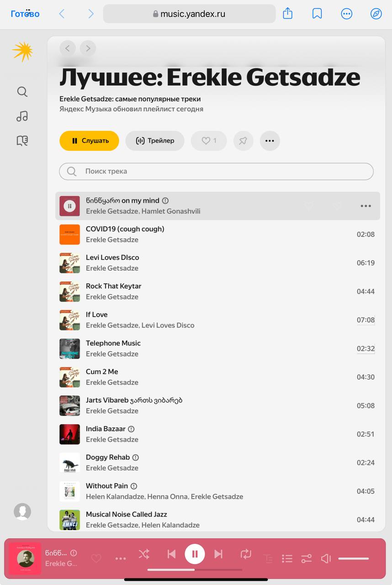The height and width of the screenshot is (585, 392).
Task: Toggle shuffle playback mode
Action: coord(144,554)
